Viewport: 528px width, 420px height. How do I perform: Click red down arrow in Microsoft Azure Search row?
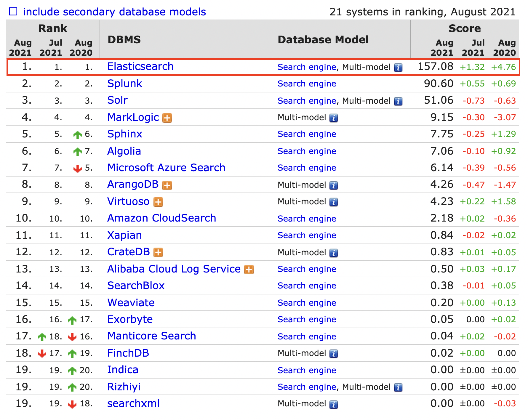pyautogui.click(x=77, y=169)
